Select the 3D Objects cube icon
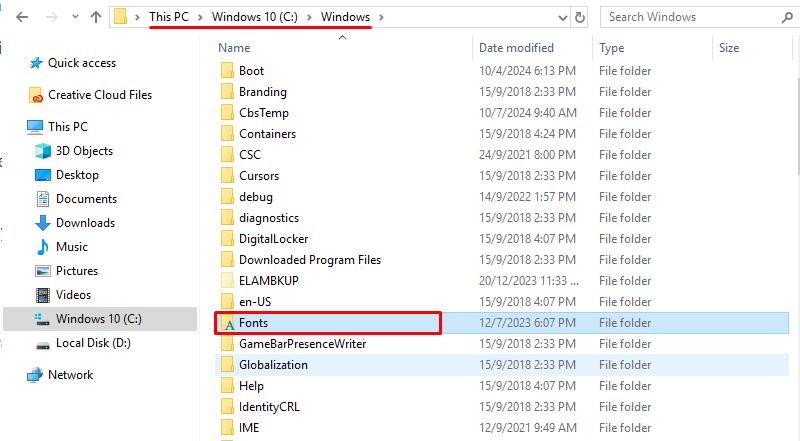 (x=43, y=151)
